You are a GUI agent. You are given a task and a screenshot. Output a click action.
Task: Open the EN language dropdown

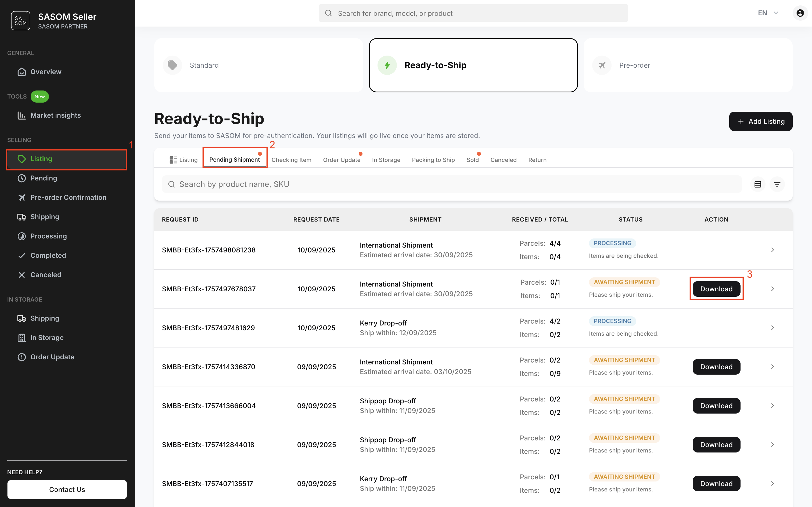pos(768,13)
